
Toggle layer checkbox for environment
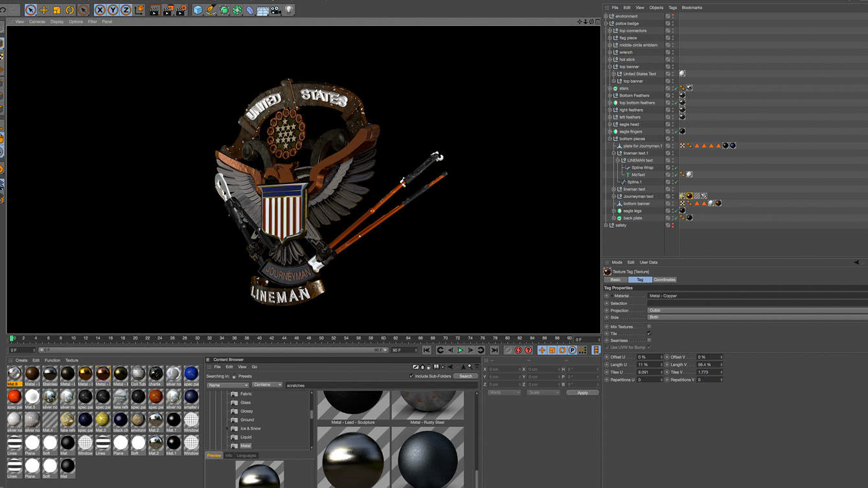(x=668, y=16)
